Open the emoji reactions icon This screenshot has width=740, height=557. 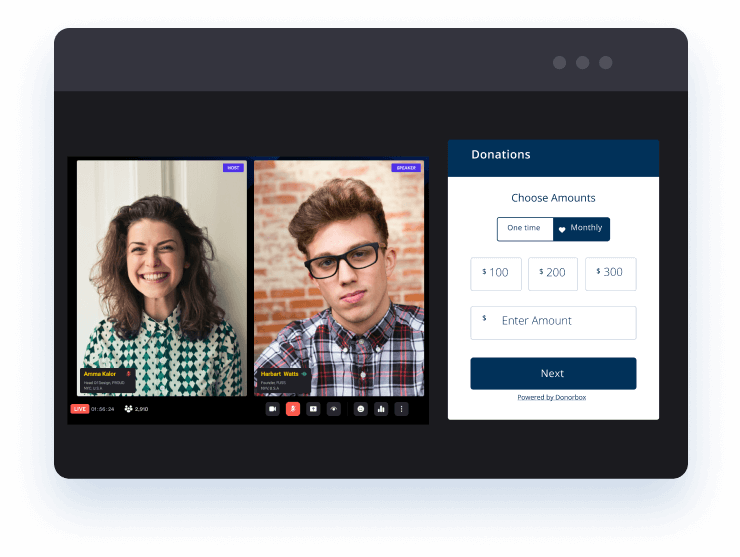(x=361, y=409)
